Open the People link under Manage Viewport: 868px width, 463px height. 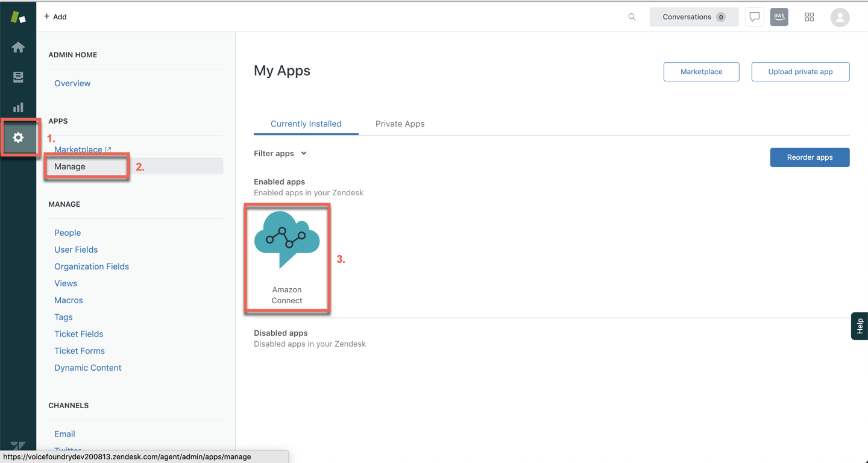click(68, 233)
